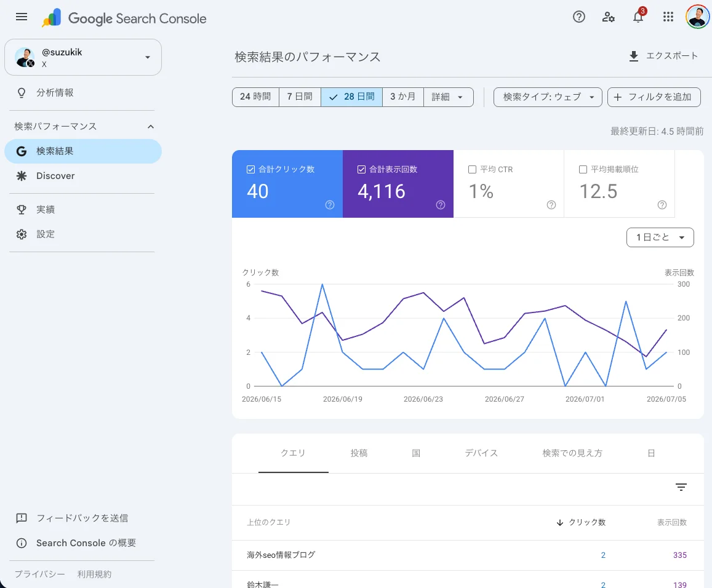The image size is (712, 588).
Task: Click the フィルタを追加 button
Action: [x=654, y=97]
